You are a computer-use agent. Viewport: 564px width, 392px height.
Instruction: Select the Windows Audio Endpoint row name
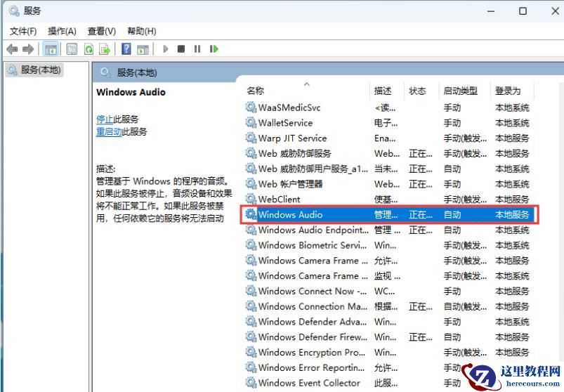[x=313, y=230]
